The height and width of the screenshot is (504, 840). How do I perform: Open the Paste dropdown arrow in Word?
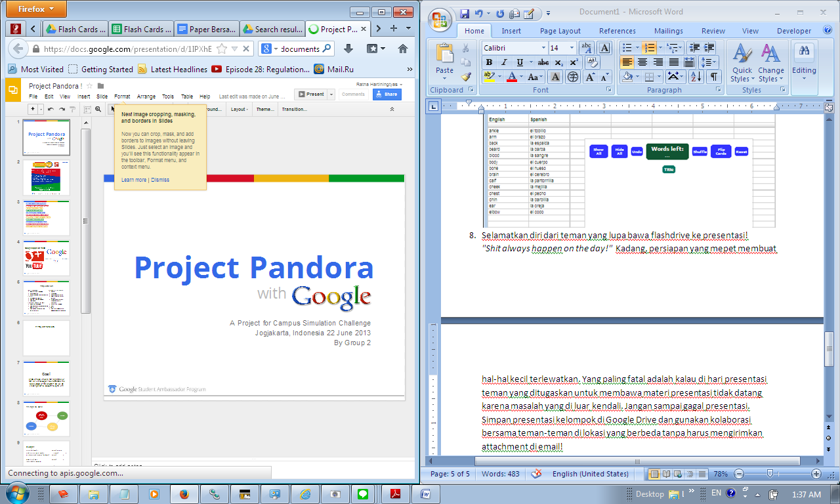pos(444,78)
